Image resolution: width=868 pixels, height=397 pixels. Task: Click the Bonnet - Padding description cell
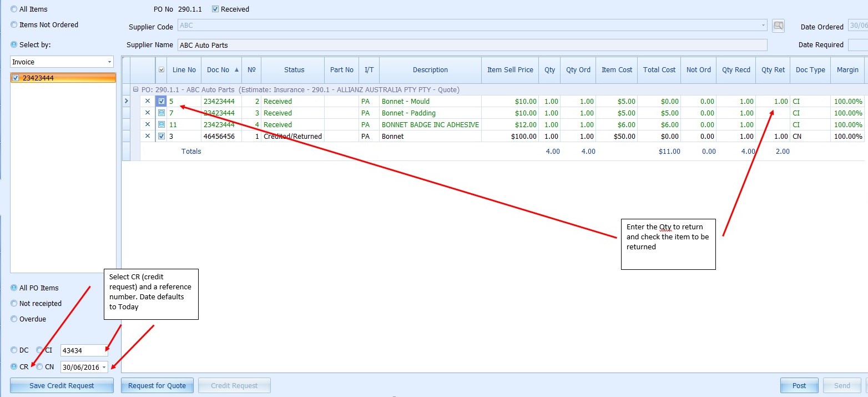(430, 113)
